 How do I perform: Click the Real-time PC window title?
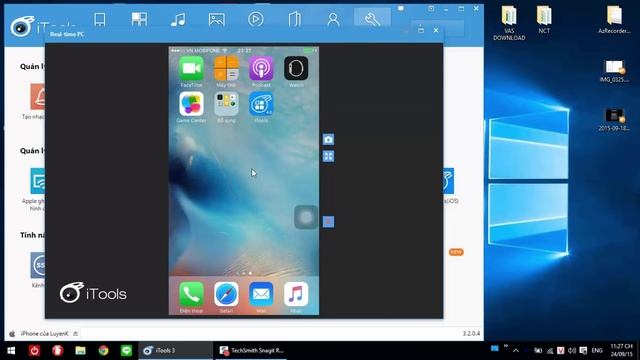coord(67,34)
